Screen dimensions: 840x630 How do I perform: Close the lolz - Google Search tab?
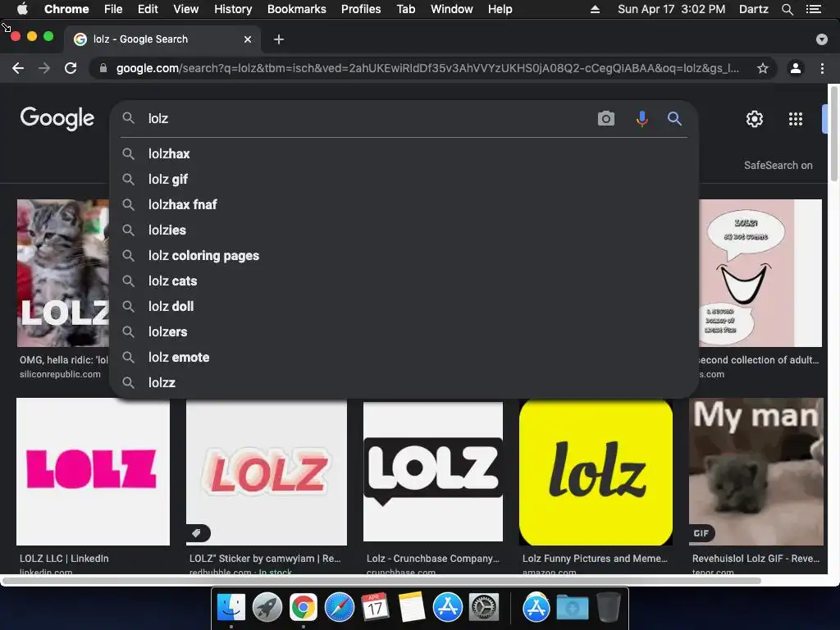248,39
